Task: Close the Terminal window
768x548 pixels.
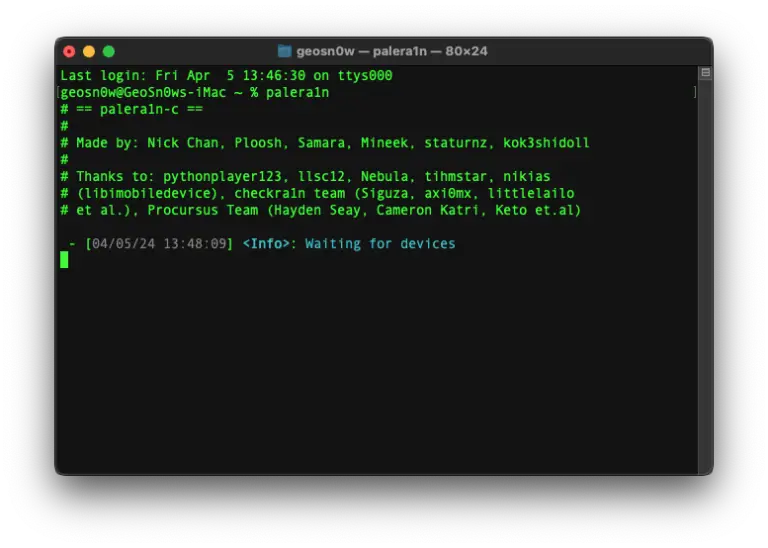Action: point(69,51)
